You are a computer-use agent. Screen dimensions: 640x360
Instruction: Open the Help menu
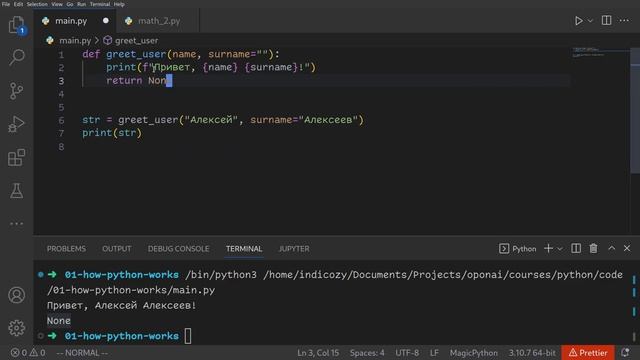(119, 4)
